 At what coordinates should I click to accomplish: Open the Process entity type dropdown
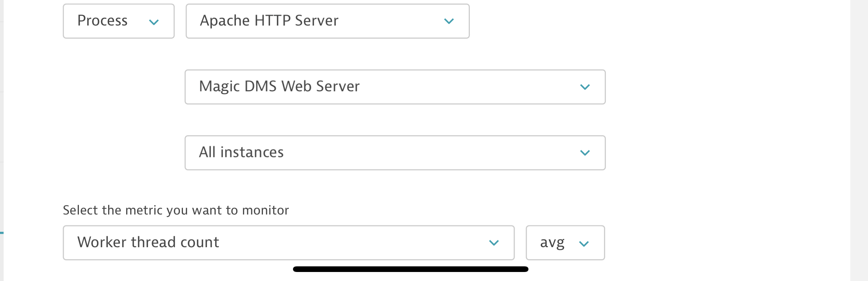(x=118, y=21)
